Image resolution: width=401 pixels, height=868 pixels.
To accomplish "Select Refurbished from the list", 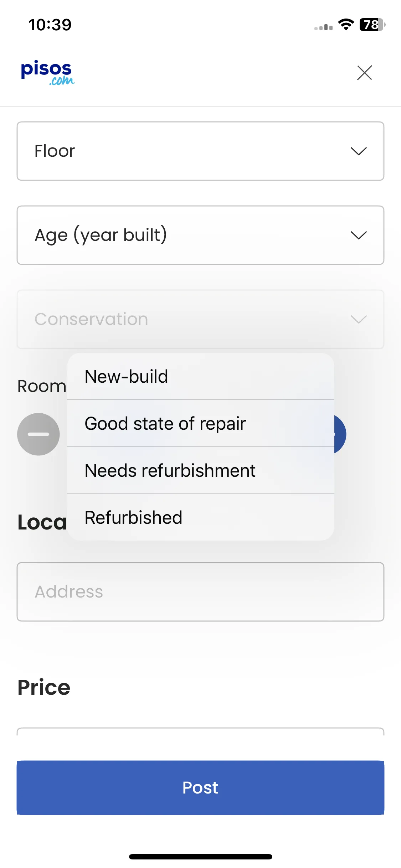I will (201, 517).
